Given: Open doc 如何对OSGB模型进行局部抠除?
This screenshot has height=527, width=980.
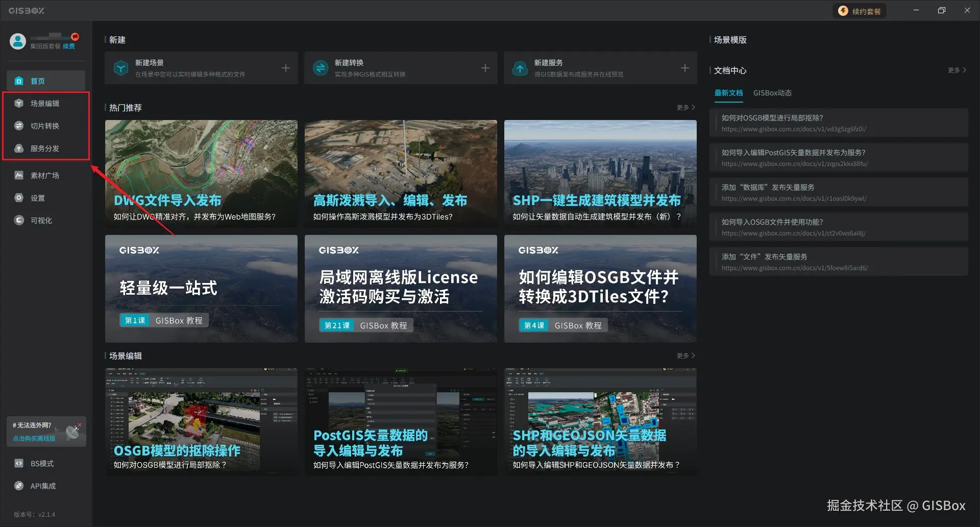Looking at the screenshot, I should click(x=839, y=123).
